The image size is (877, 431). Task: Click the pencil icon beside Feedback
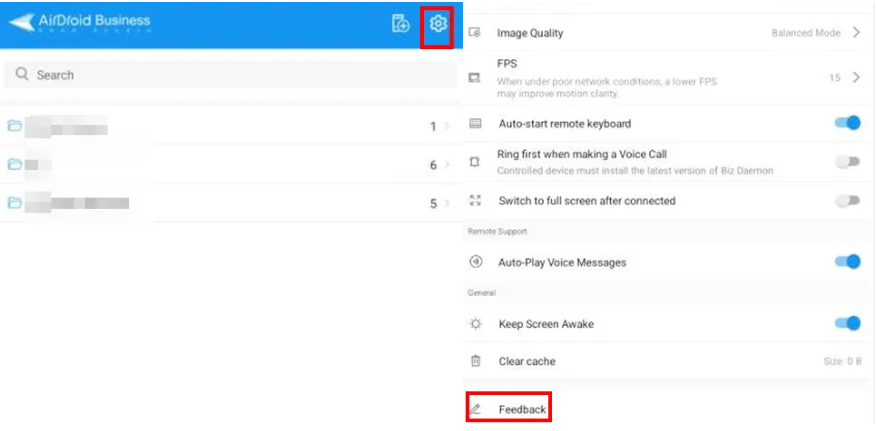point(475,409)
